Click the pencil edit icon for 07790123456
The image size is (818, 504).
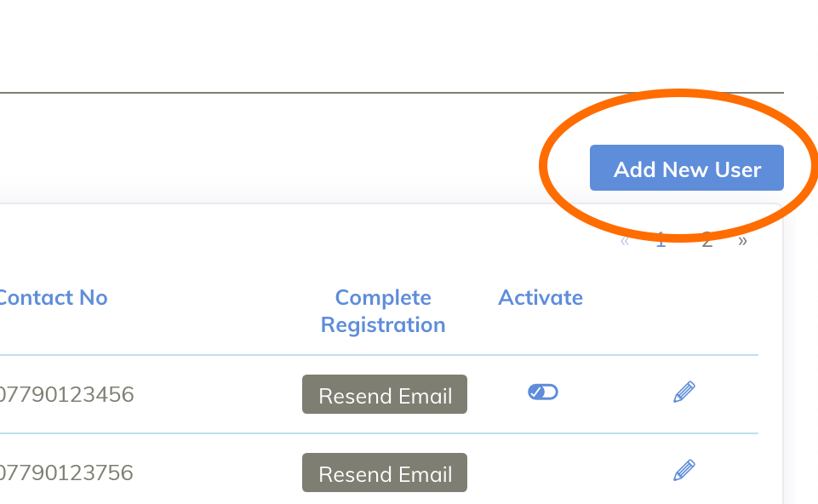click(684, 392)
